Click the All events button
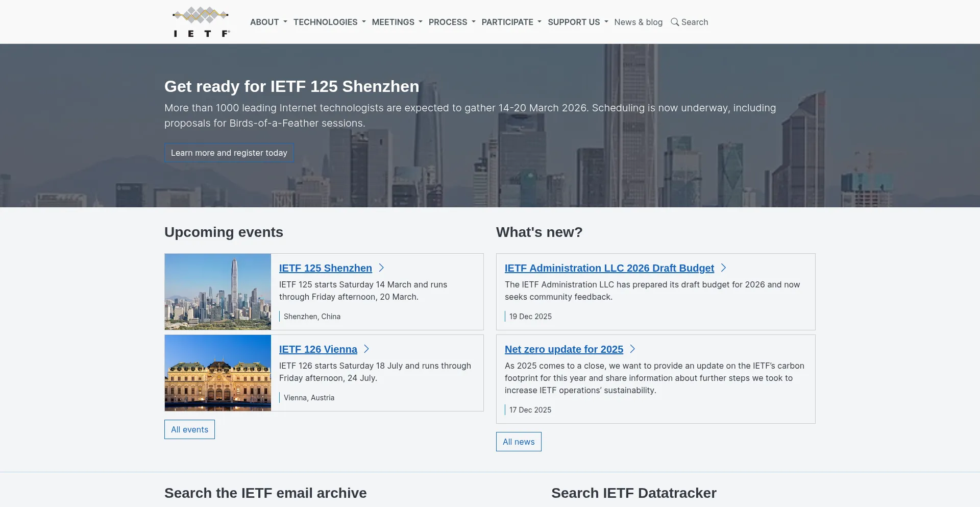The height and width of the screenshot is (507, 980). (189, 429)
